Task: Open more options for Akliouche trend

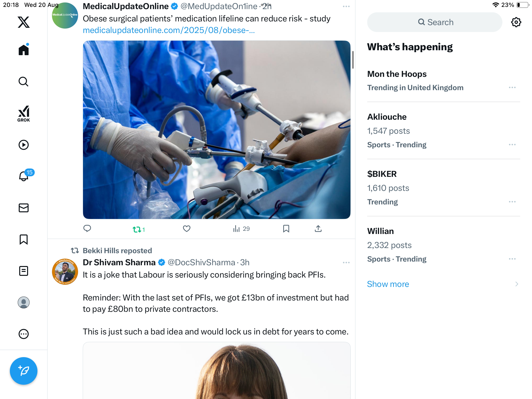Action: [512, 145]
